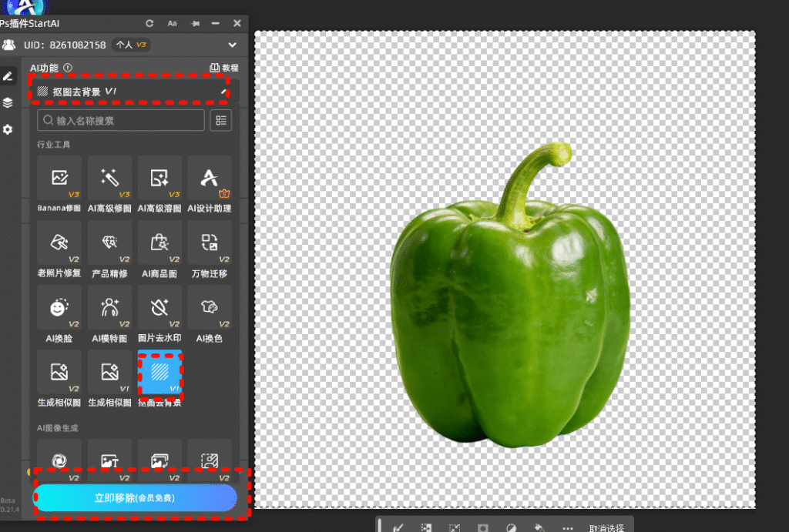The height and width of the screenshot is (532, 789).
Task: Click the 输入名称搜索 search field
Action: [121, 120]
